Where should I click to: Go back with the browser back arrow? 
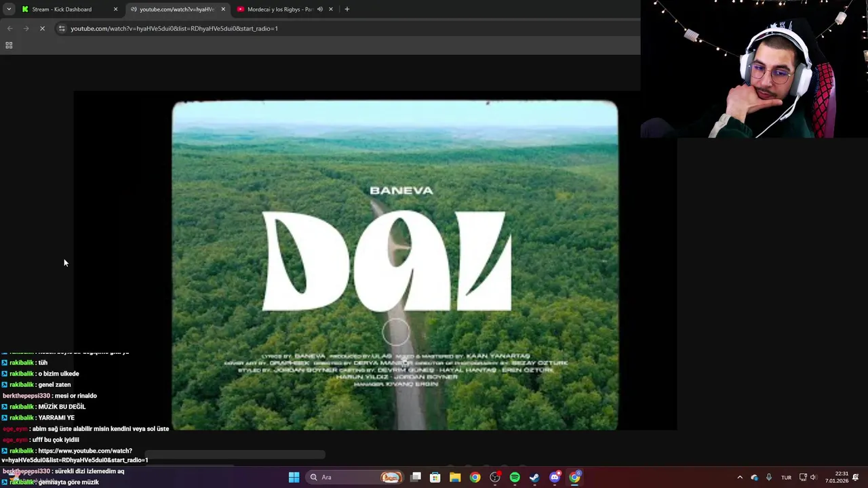[x=9, y=28]
